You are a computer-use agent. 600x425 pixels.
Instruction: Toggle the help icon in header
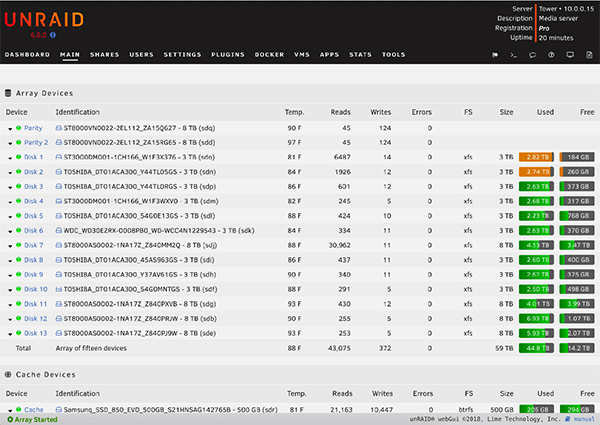551,55
